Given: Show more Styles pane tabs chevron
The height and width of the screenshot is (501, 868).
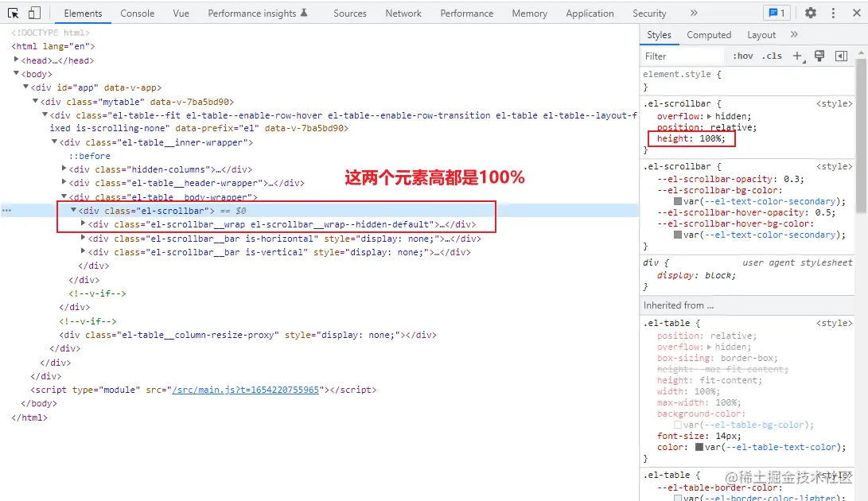Looking at the screenshot, I should (x=794, y=34).
